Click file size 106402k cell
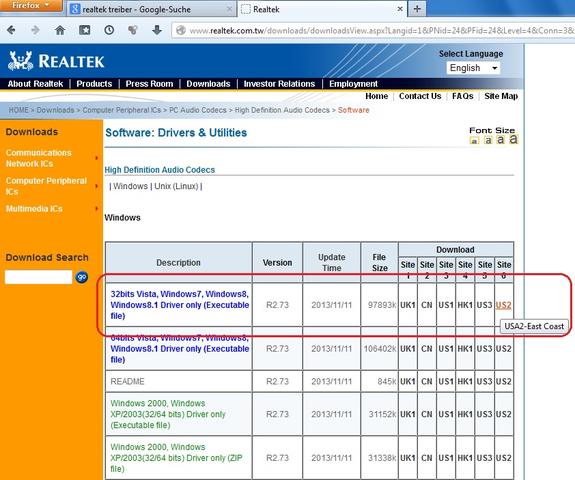The image size is (575, 480). point(380,349)
